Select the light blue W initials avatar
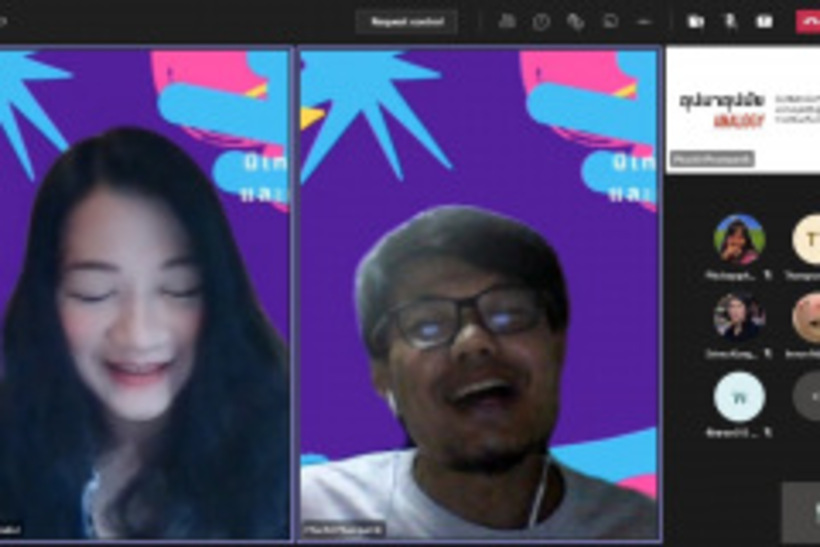 [x=739, y=397]
